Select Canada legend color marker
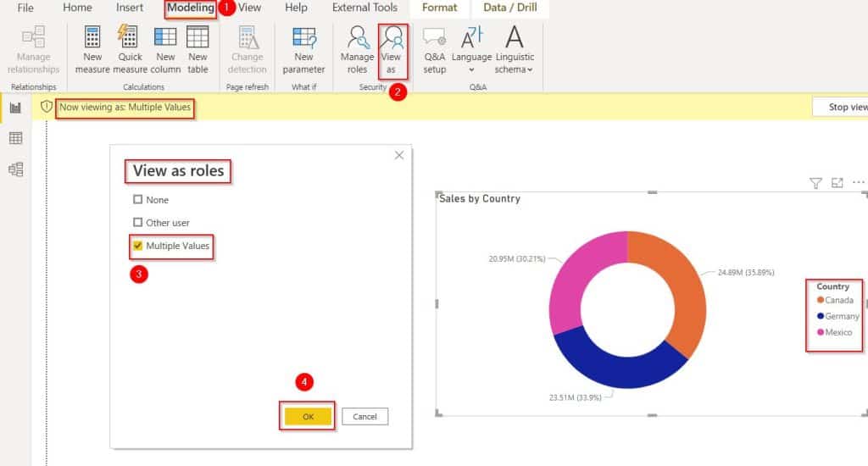 [821, 300]
